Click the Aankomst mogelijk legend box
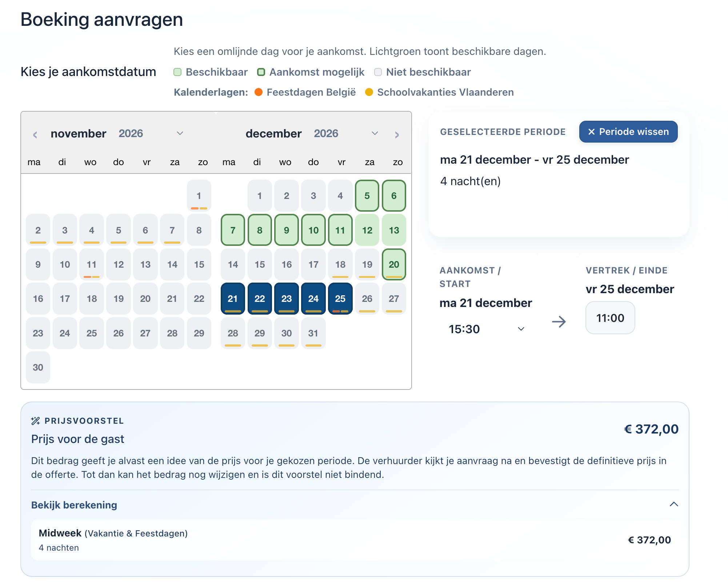The image size is (728, 587). click(261, 72)
